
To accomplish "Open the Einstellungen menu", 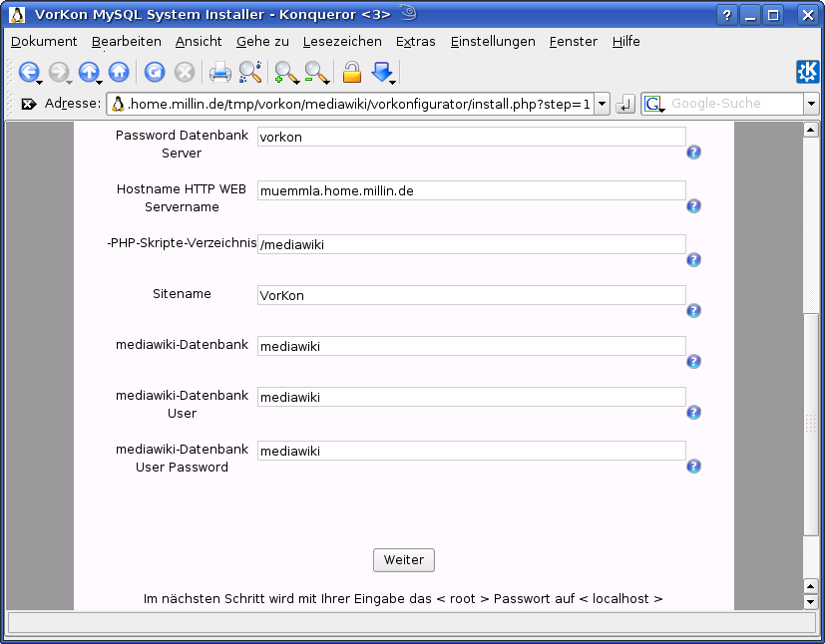I will (493, 42).
